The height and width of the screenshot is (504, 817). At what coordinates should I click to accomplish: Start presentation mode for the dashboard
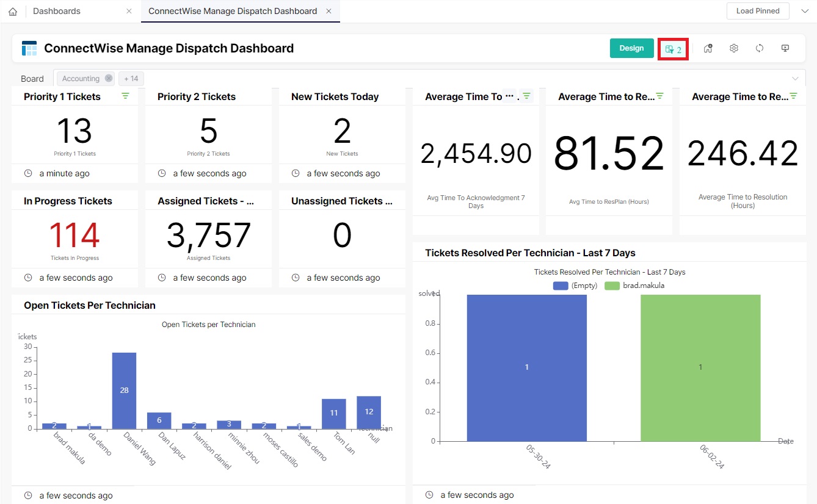[x=785, y=48]
